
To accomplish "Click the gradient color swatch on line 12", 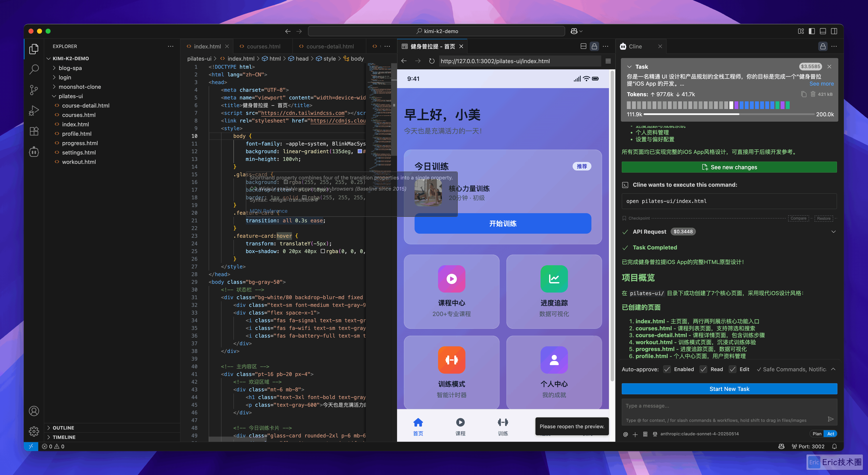I will point(360,152).
